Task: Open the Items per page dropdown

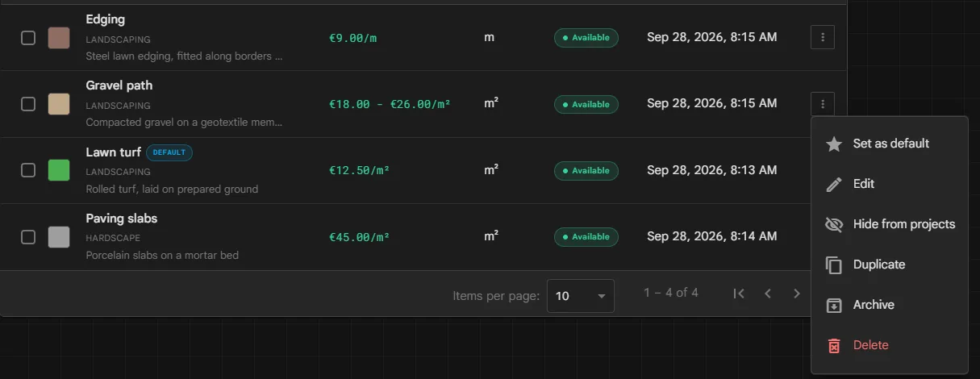Action: 581,296
